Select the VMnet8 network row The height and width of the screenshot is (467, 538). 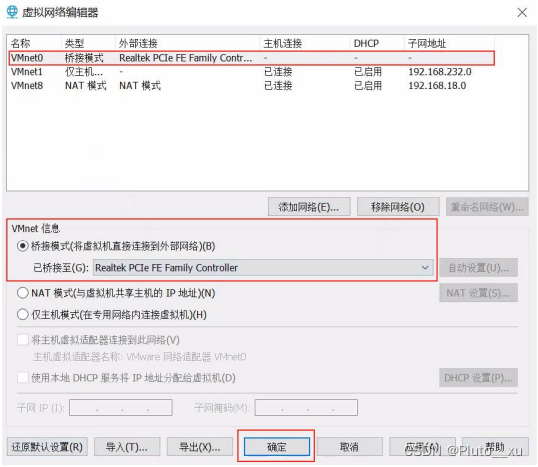pos(251,85)
